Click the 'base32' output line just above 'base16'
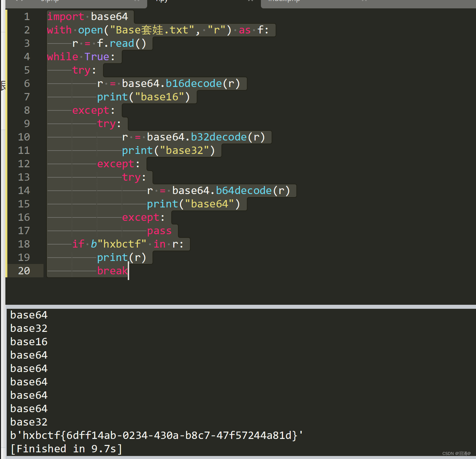The height and width of the screenshot is (459, 476). point(29,329)
